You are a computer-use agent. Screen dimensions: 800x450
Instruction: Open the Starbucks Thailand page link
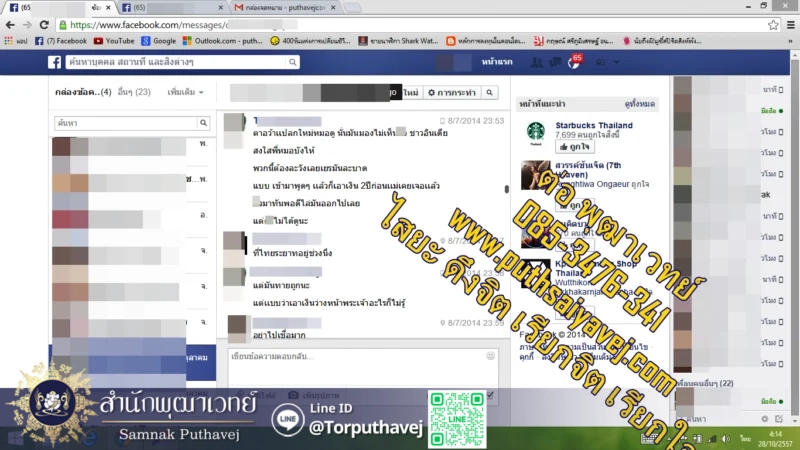click(x=594, y=126)
